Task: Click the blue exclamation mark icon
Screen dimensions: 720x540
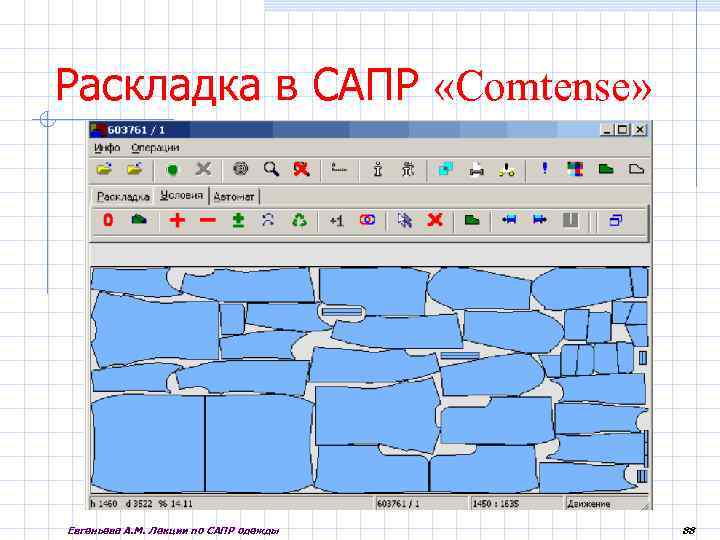Action: 545,169
